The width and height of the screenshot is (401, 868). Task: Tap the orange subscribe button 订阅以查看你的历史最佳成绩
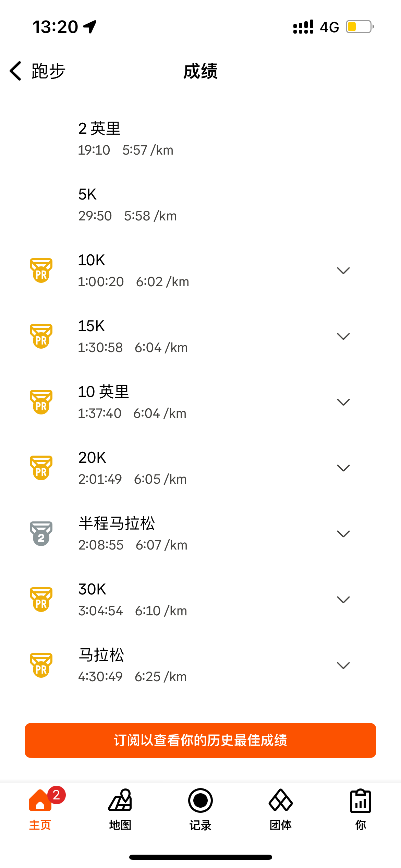[x=200, y=740]
